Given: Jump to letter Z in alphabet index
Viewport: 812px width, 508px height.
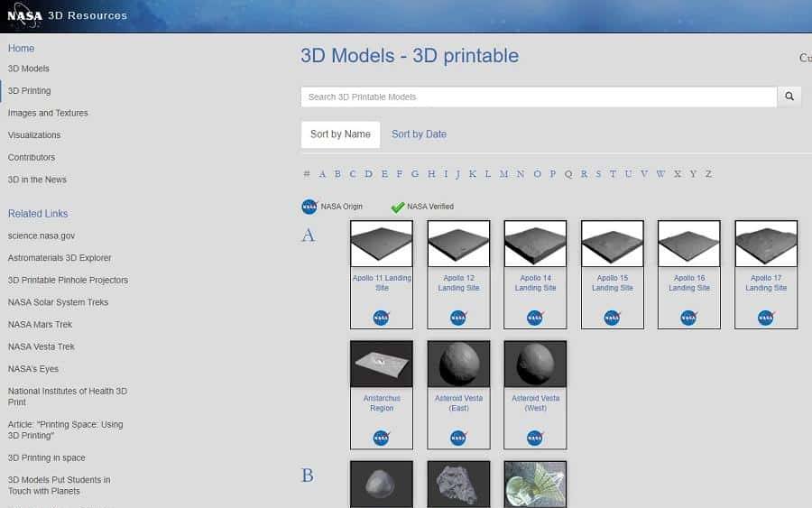Looking at the screenshot, I should click(x=708, y=174).
